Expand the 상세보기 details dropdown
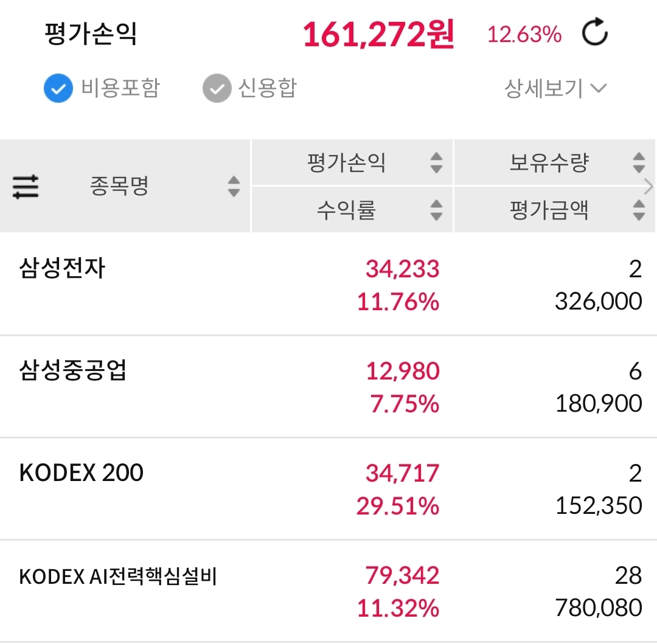657x644 pixels. tap(555, 89)
